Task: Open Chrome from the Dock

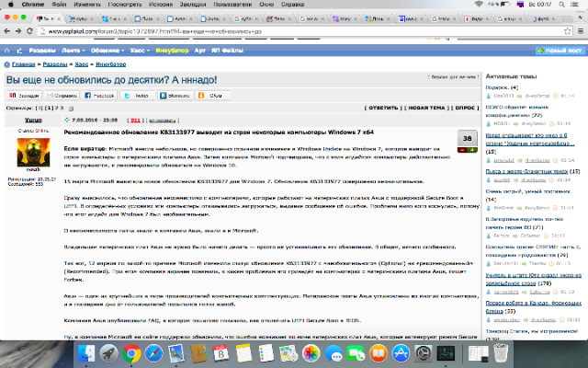Action: (131, 353)
